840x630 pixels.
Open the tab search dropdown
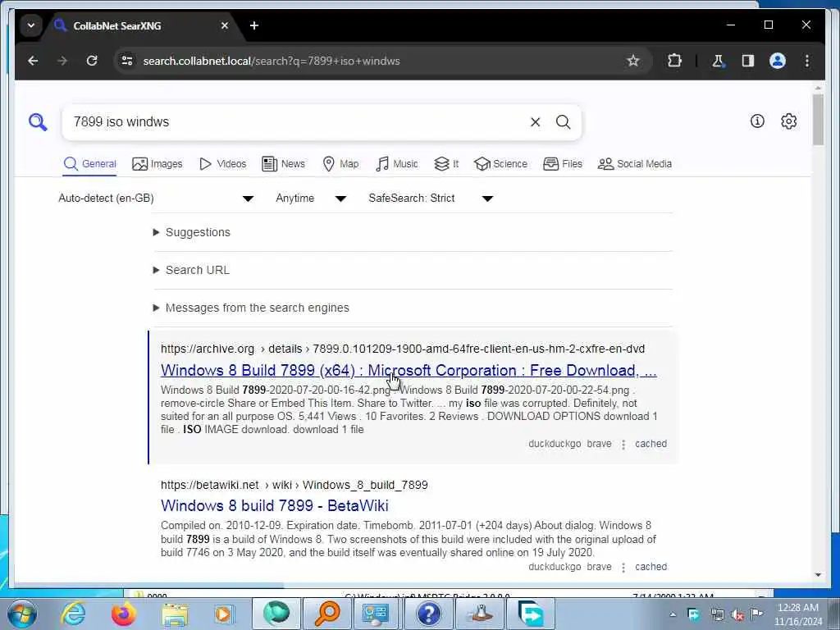(x=31, y=25)
